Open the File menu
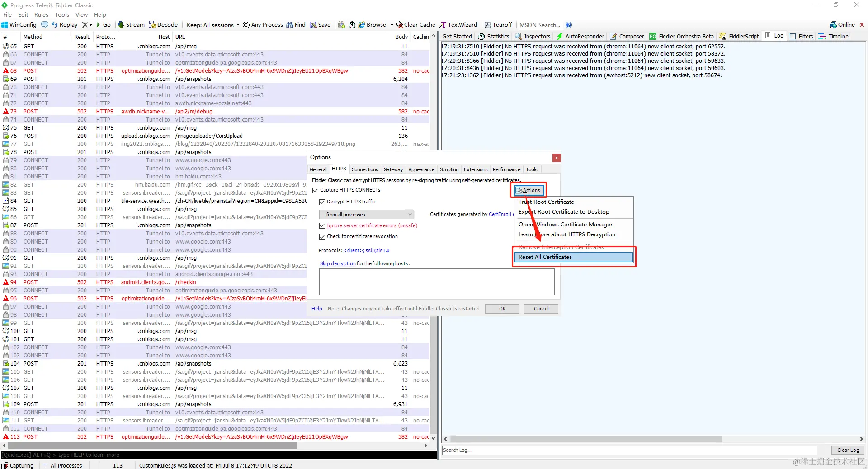The height and width of the screenshot is (469, 868). [7, 14]
